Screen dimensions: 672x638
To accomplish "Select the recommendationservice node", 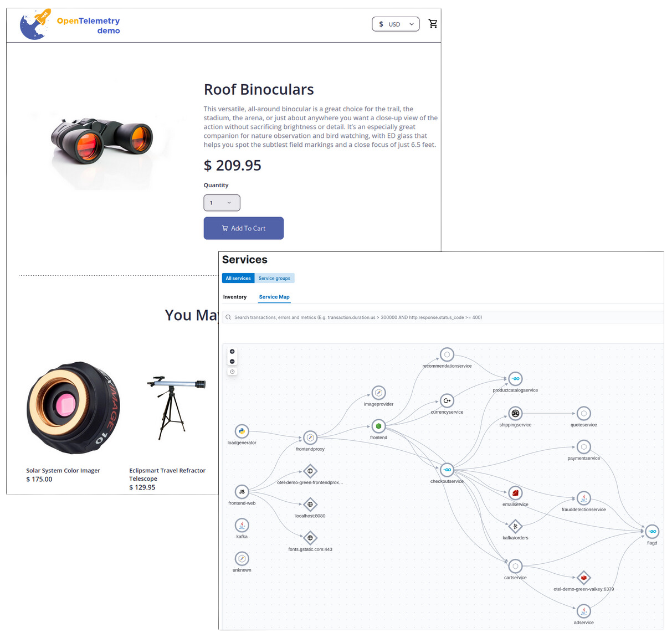I will pyautogui.click(x=447, y=354).
